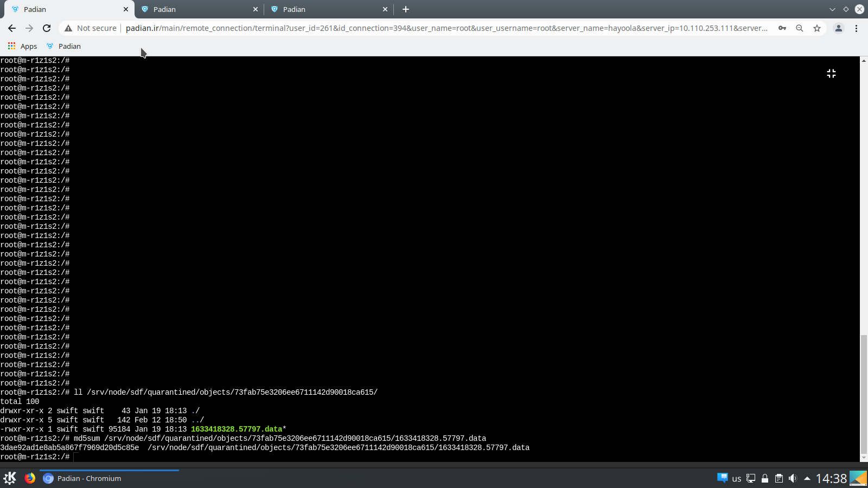Open a new browser tab
The width and height of the screenshot is (868, 488).
pos(406,9)
